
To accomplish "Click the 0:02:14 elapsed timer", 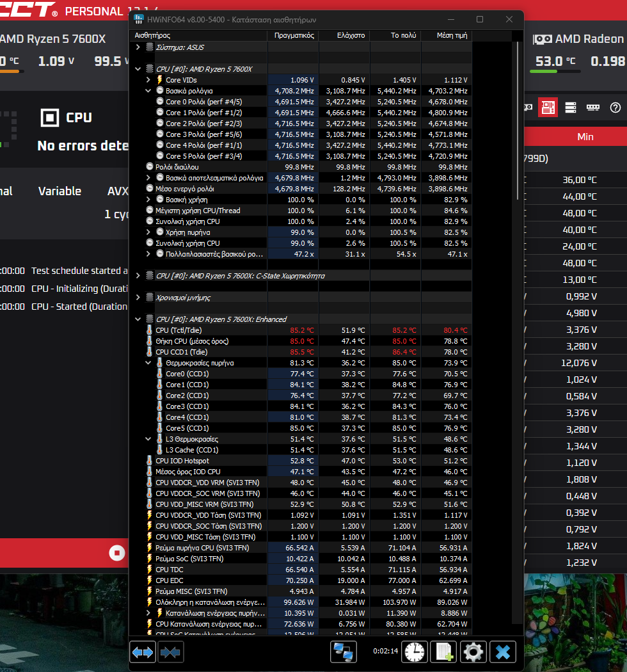I will click(x=385, y=651).
